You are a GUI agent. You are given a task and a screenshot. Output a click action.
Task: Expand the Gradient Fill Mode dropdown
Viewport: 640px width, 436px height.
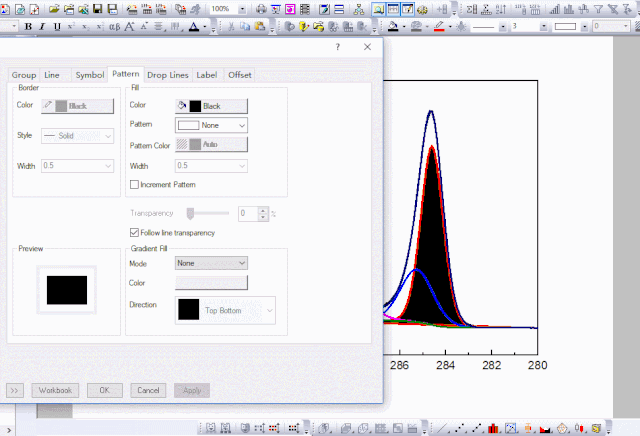coord(211,262)
